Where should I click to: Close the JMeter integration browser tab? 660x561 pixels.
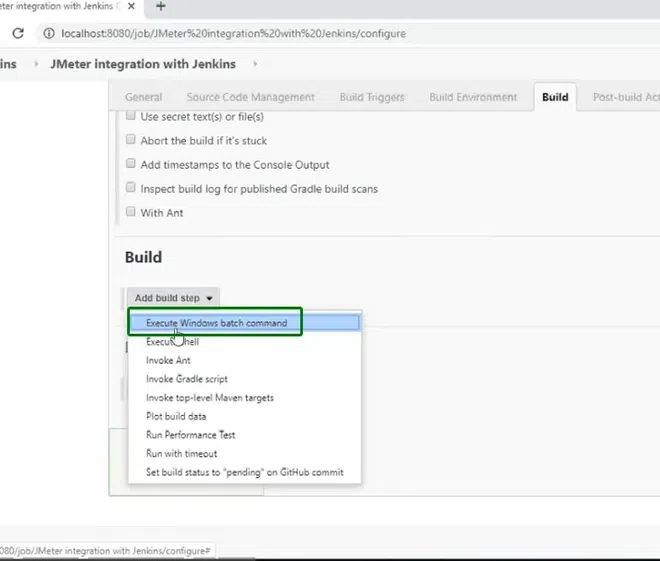tap(131, 6)
